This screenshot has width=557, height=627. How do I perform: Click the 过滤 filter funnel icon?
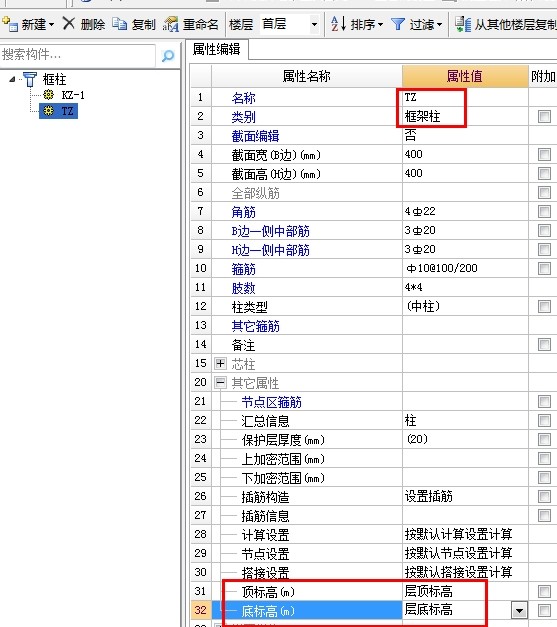coord(398,24)
